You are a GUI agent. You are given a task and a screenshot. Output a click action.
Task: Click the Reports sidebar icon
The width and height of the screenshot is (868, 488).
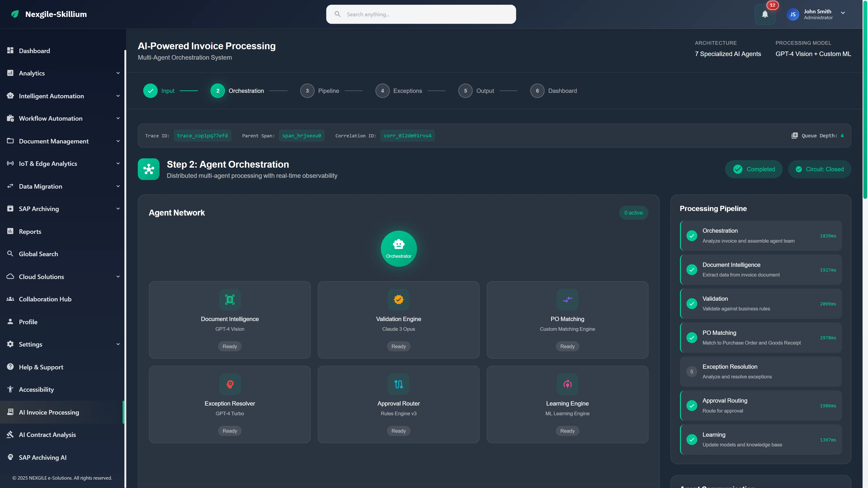coord(10,231)
